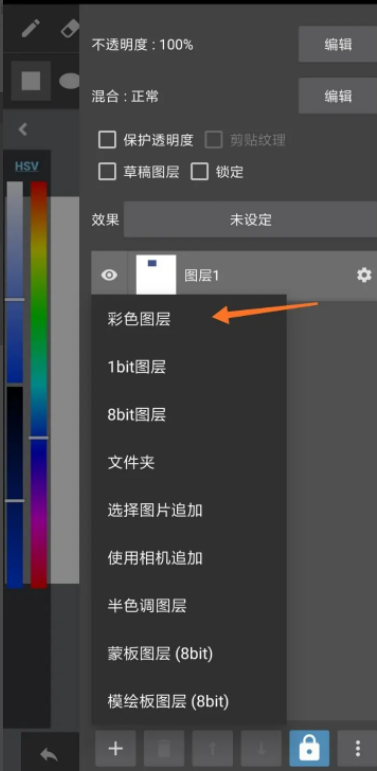This screenshot has width=377, height=771.
Task: Collapse the color panel with left chevron
Action: tap(23, 129)
